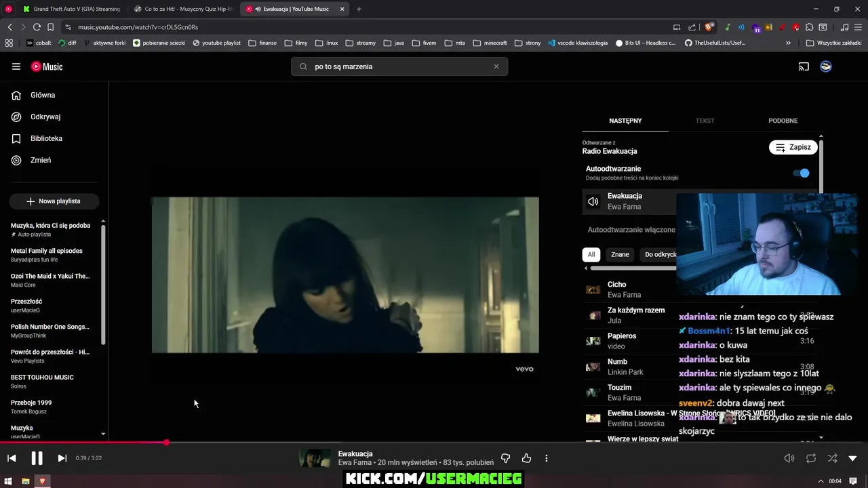The image size is (868, 488).
Task: Open a new browser tab
Action: 359,9
